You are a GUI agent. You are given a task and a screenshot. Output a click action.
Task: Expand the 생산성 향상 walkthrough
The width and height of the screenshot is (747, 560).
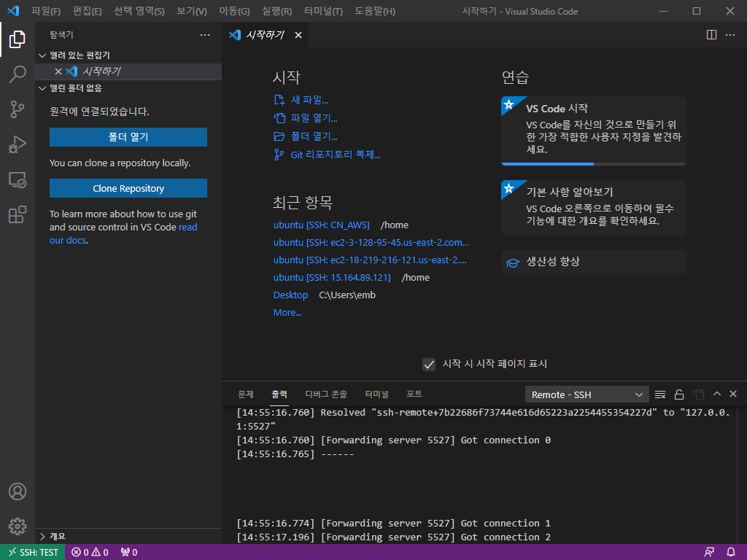[594, 262]
